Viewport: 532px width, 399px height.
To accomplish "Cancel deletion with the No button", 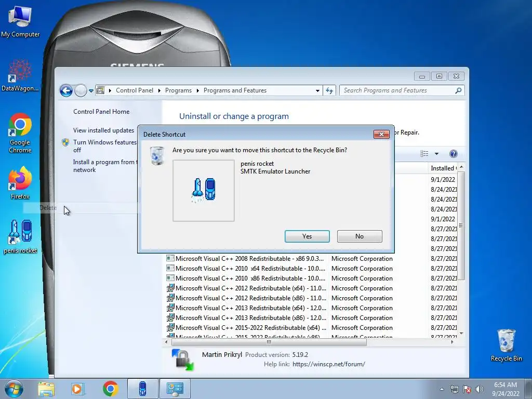I will (360, 236).
